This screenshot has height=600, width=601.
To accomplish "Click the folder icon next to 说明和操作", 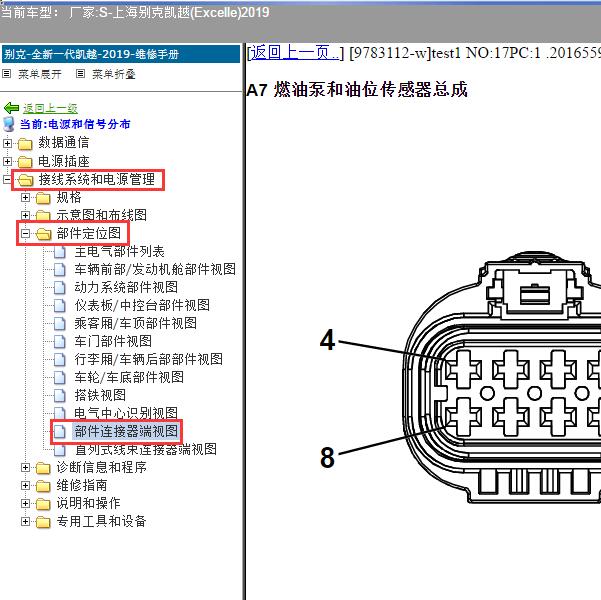I will [43, 503].
